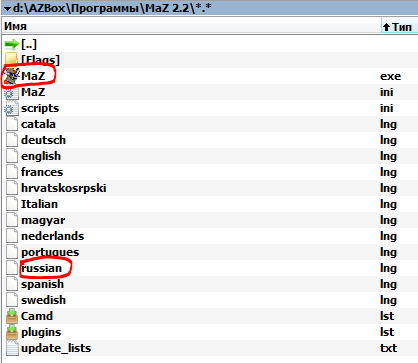The image size is (418, 363).
Task: Select the update_lists text file
Action: click(x=56, y=348)
